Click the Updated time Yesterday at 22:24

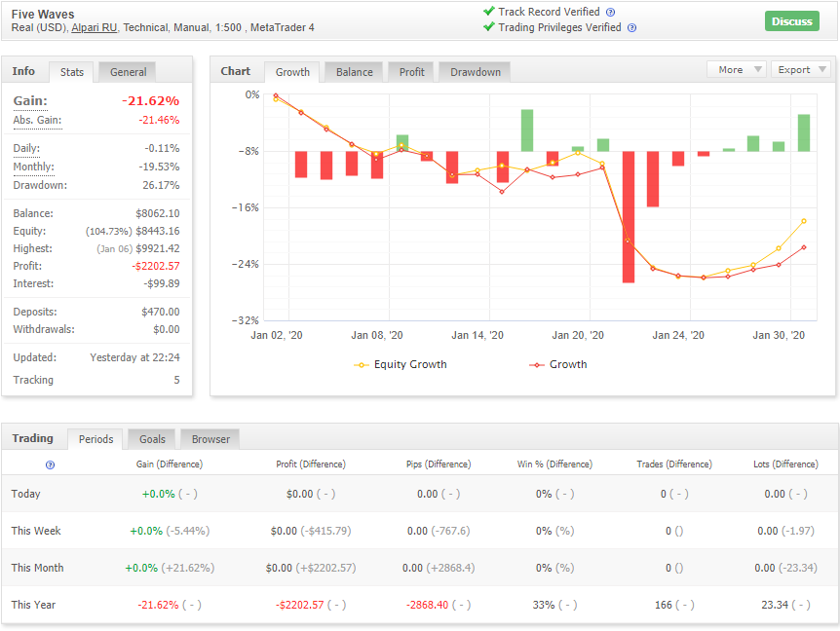pyautogui.click(x=134, y=357)
